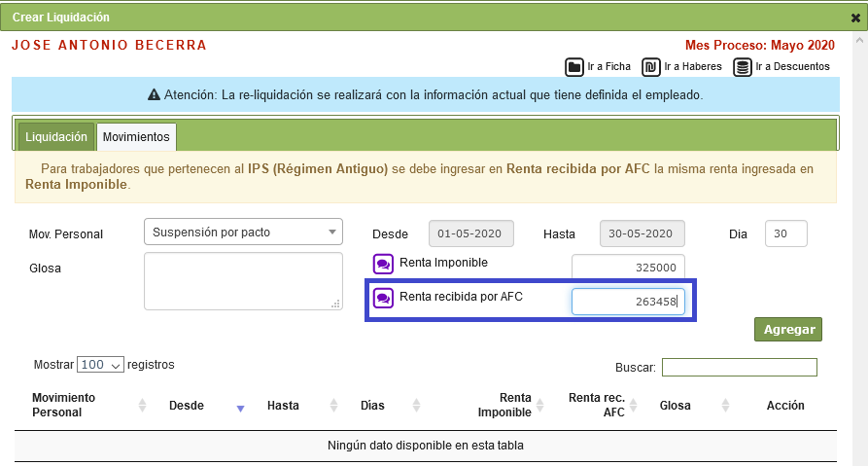Click the warning icon in attention banner
This screenshot has width=868, height=466.
pyautogui.click(x=154, y=95)
